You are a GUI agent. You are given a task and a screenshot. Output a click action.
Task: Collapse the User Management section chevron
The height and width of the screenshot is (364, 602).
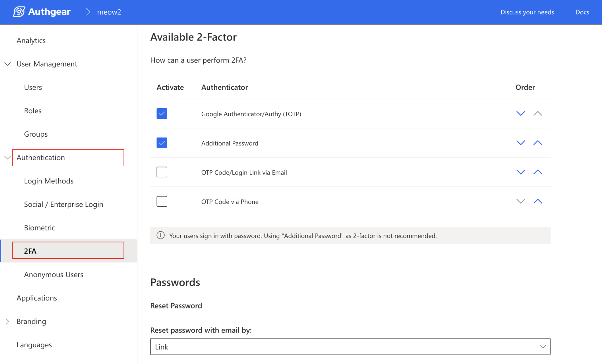tap(8, 64)
